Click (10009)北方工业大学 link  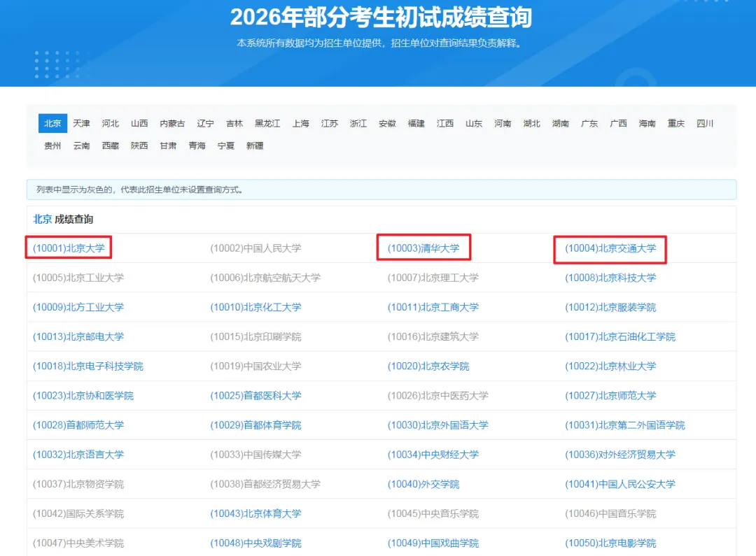[78, 307]
